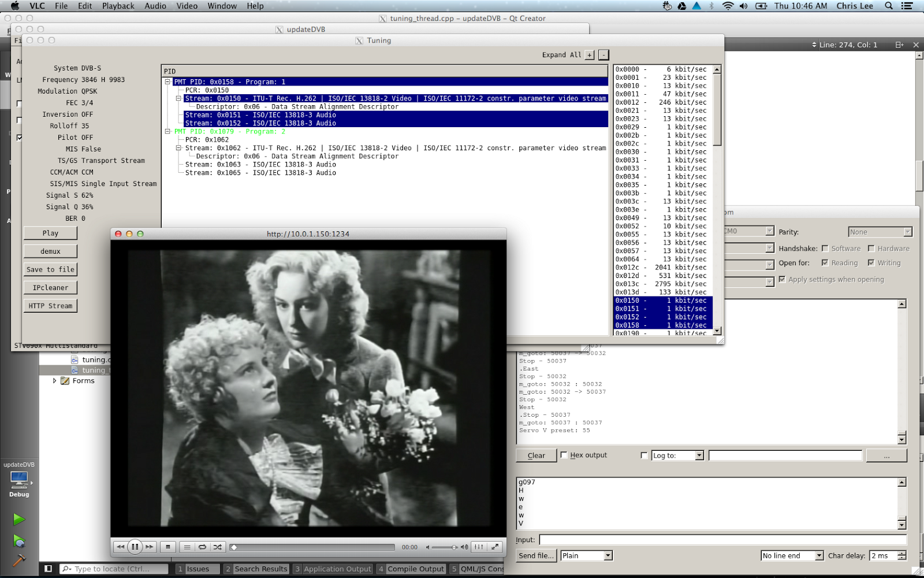Open the Parity dropdown
This screenshot has height=578, width=924.
tap(880, 232)
